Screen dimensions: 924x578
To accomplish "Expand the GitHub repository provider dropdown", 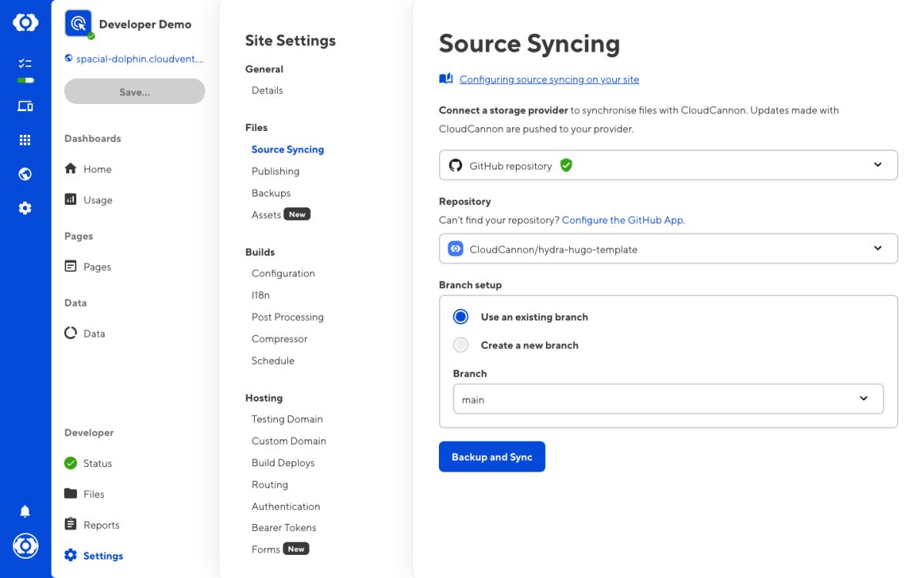I will point(668,165).
